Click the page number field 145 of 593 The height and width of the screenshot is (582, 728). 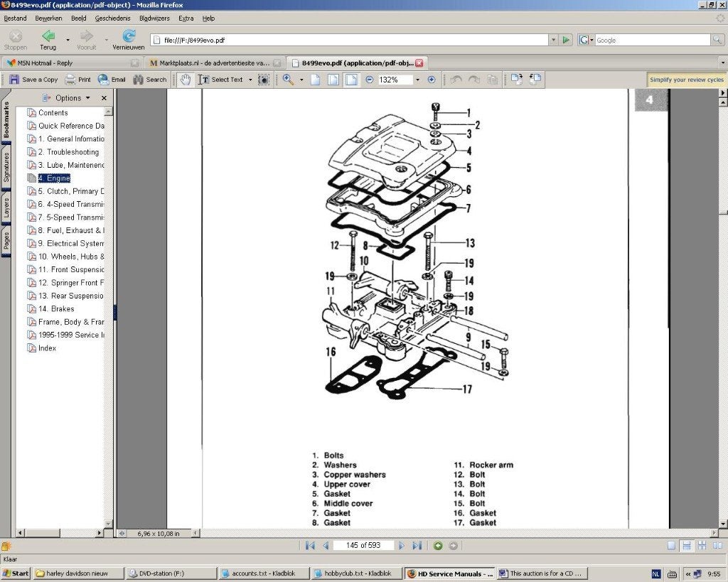(x=363, y=545)
